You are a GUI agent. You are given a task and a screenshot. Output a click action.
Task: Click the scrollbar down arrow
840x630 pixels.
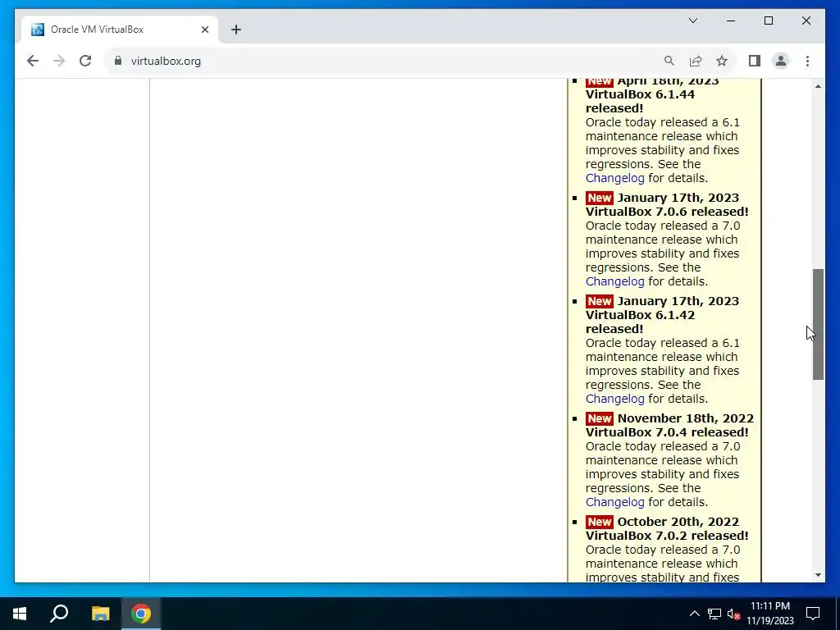818,575
